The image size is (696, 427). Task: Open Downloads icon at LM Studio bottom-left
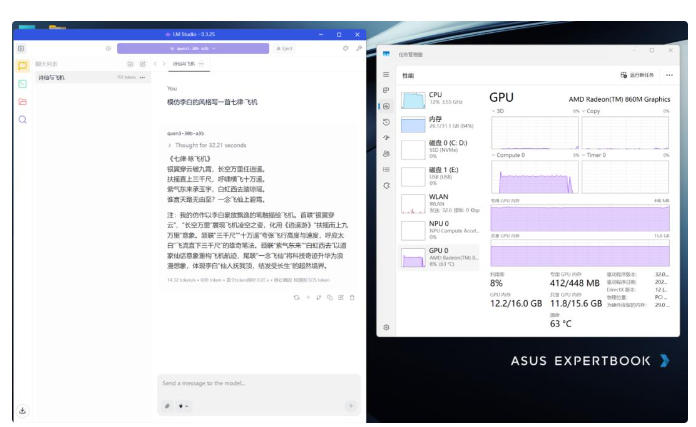pyautogui.click(x=22, y=411)
